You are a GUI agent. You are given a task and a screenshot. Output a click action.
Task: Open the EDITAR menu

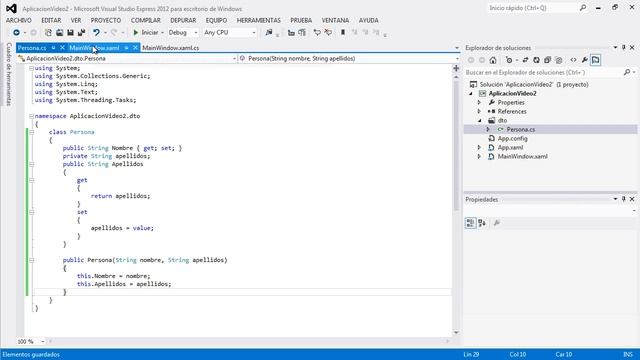51,20
